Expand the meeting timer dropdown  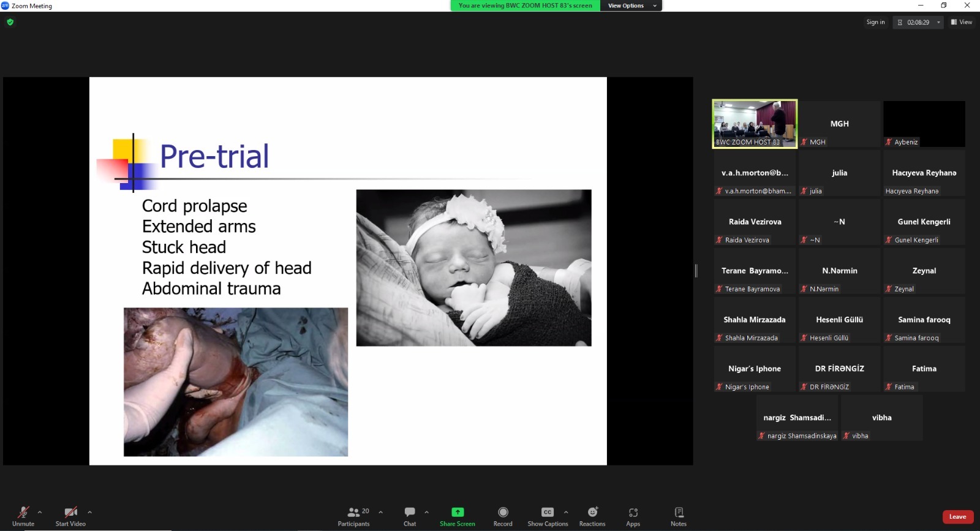click(x=938, y=23)
